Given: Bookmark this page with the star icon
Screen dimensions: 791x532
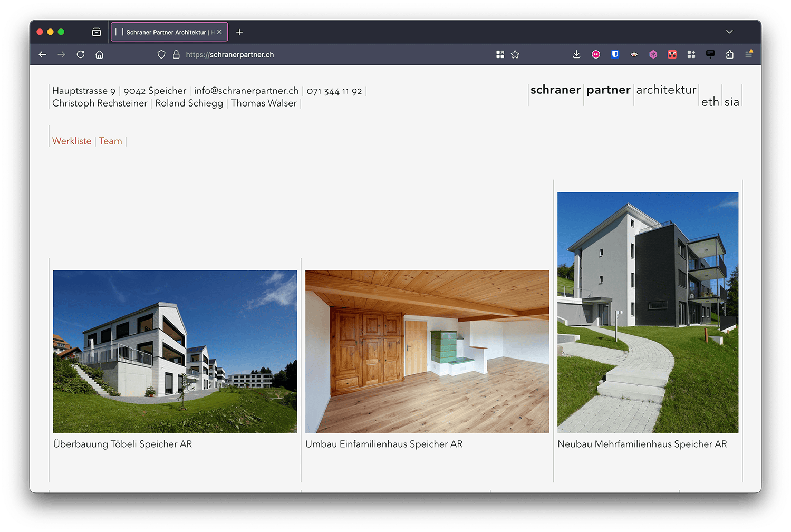Looking at the screenshot, I should click(515, 54).
